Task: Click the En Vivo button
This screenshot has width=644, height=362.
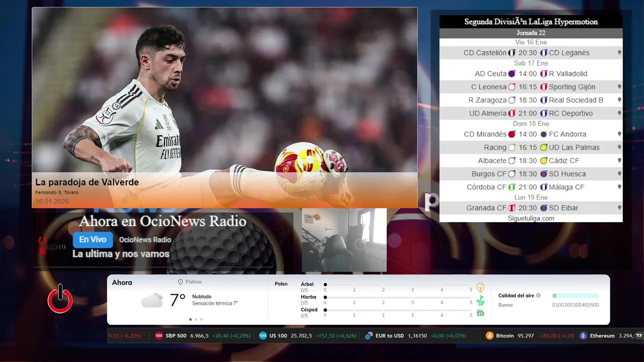Action: click(x=93, y=240)
